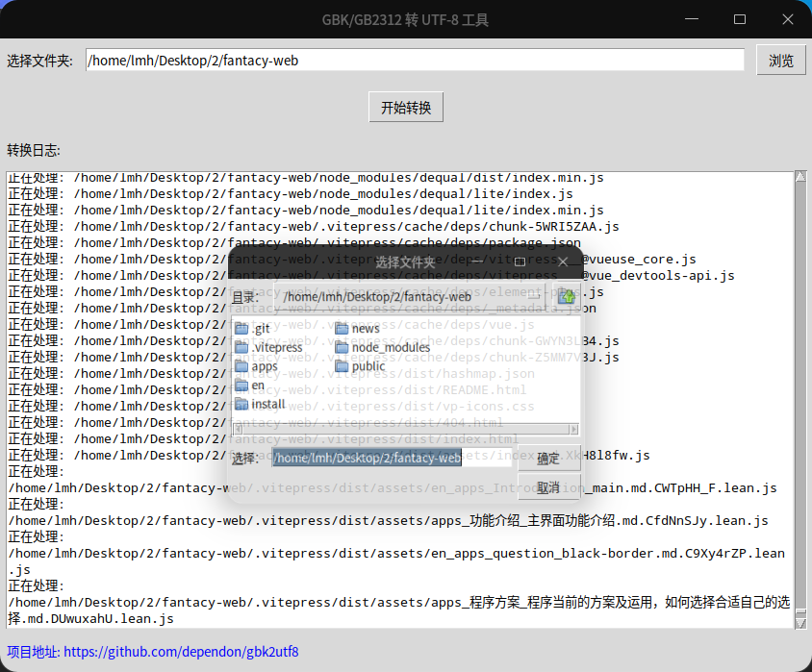The image size is (812, 672).
Task: Select the public folder
Action: (x=368, y=366)
